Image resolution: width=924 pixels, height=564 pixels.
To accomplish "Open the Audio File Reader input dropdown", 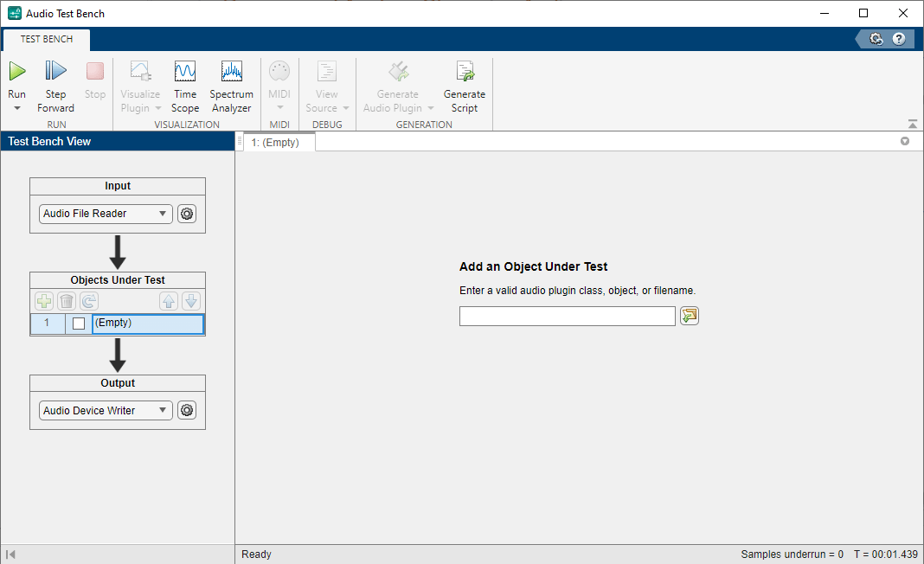I will 106,214.
